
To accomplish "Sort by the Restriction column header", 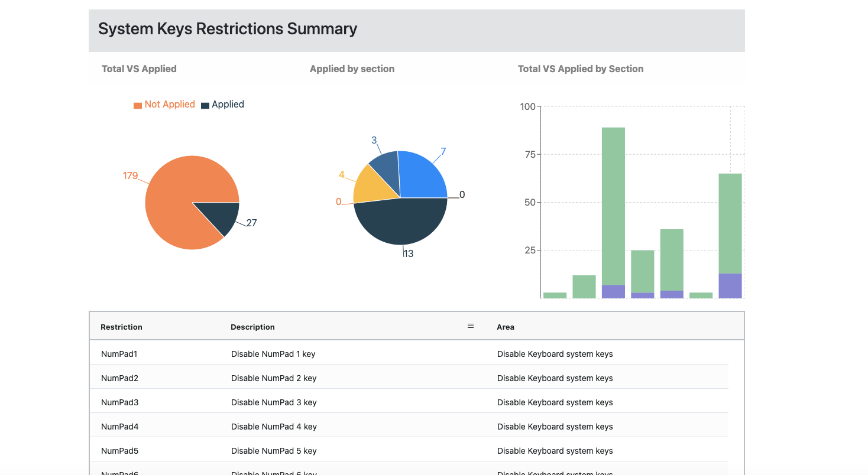I will (x=121, y=327).
